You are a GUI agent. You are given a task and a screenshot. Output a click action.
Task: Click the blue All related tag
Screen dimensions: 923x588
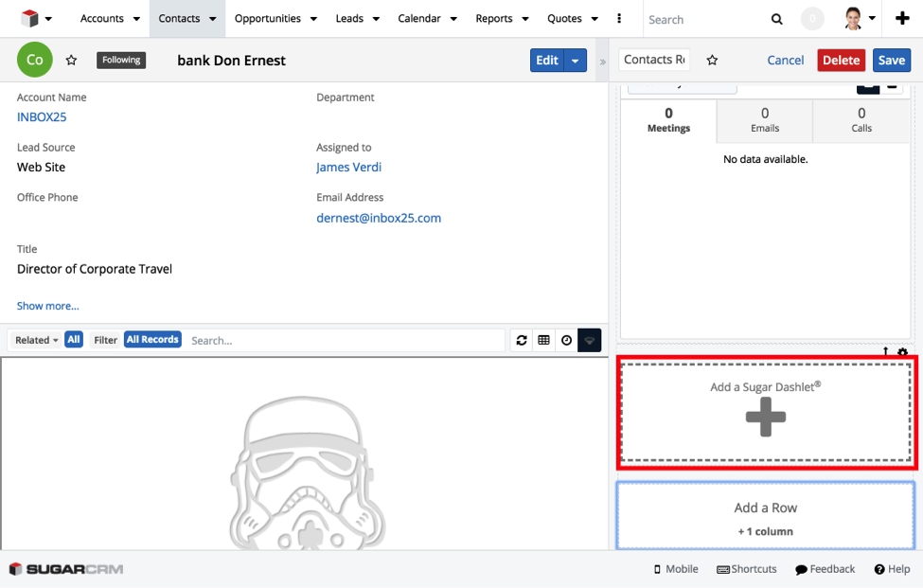[74, 340]
